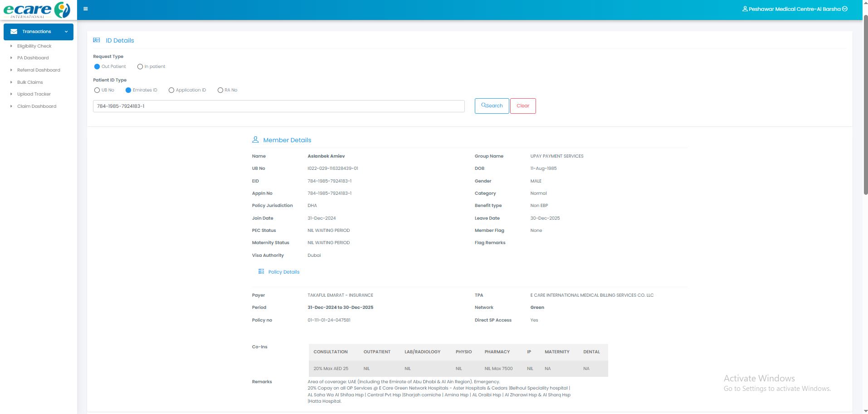The image size is (868, 414).
Task: Choose Application ID radio option
Action: coord(171,90)
